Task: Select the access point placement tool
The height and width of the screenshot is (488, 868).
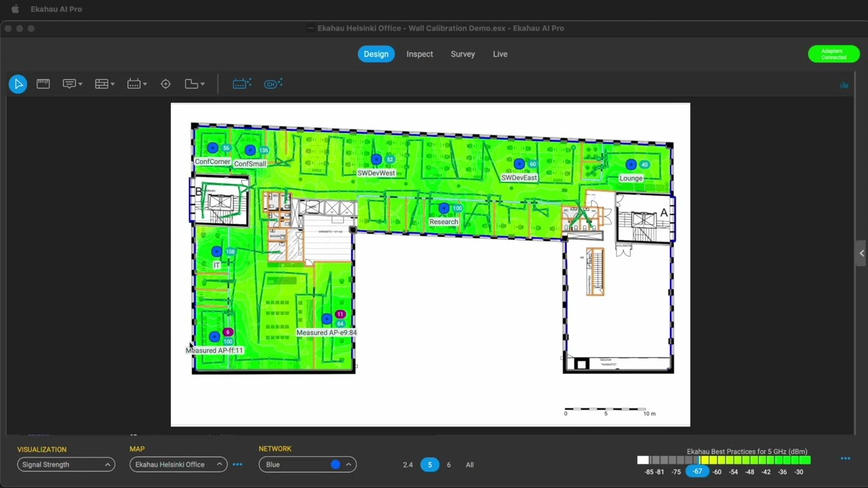Action: 133,83
